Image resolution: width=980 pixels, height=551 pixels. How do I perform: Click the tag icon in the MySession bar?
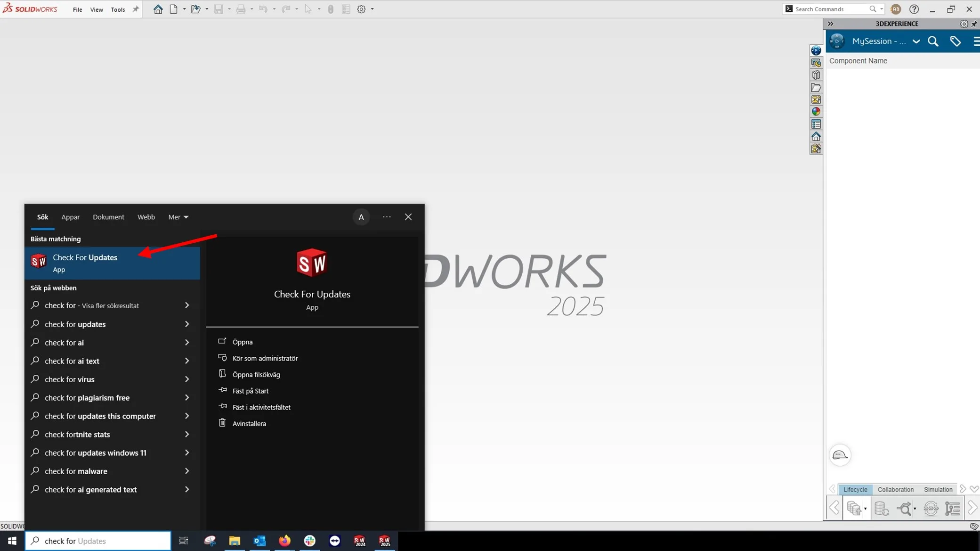click(956, 41)
